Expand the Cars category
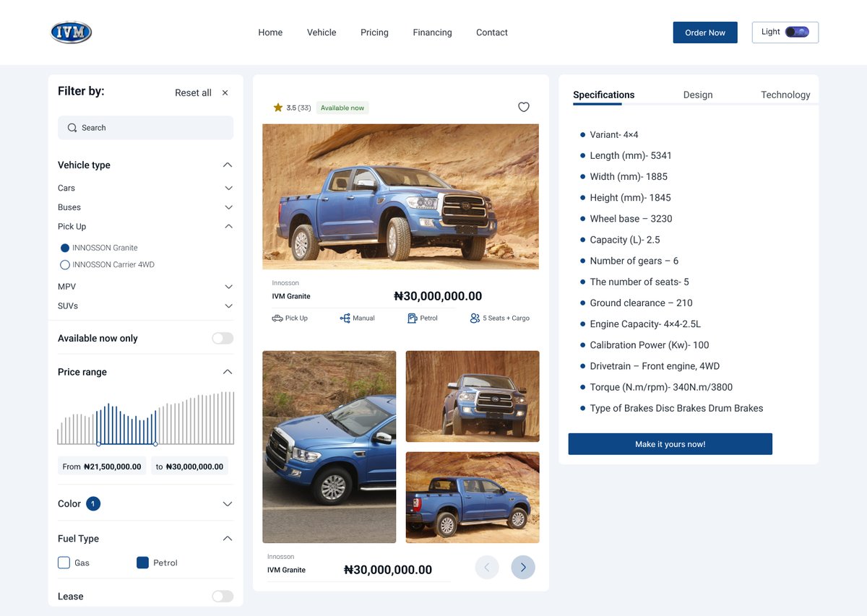Screen dimensions: 867x616 pos(228,188)
